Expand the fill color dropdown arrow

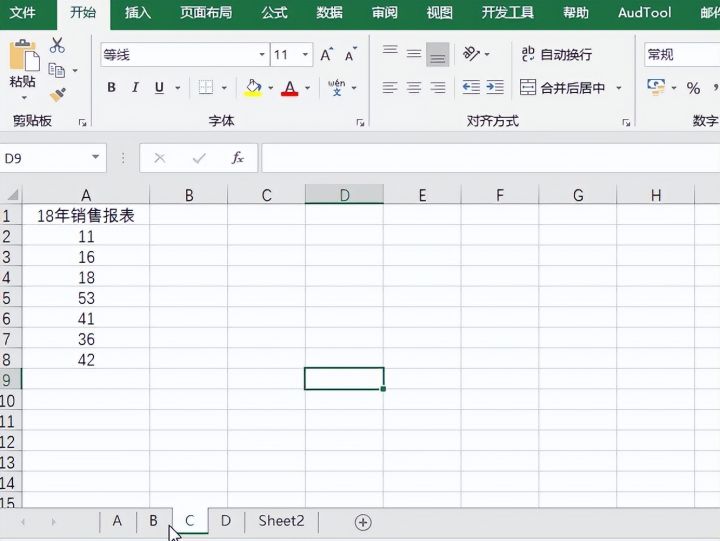tap(270, 88)
